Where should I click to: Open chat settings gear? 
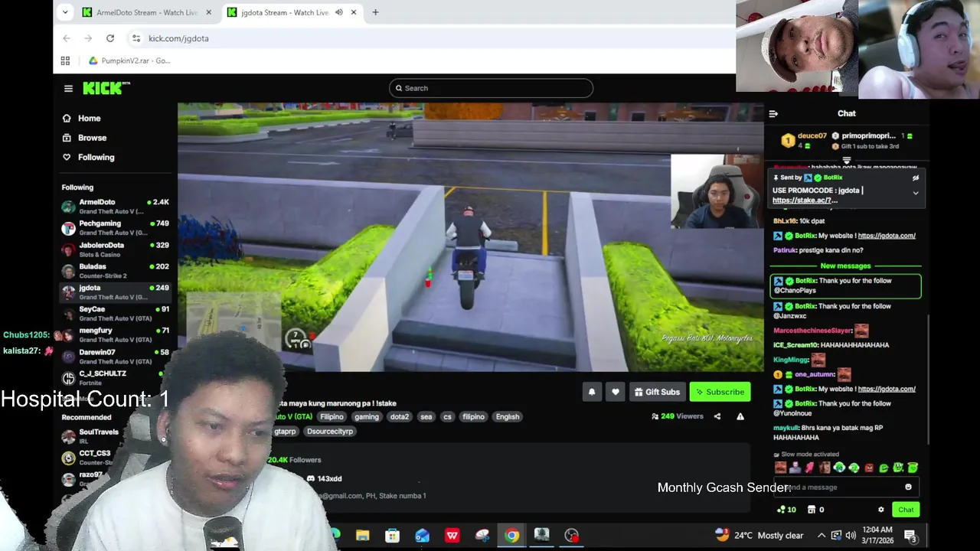coord(881,510)
